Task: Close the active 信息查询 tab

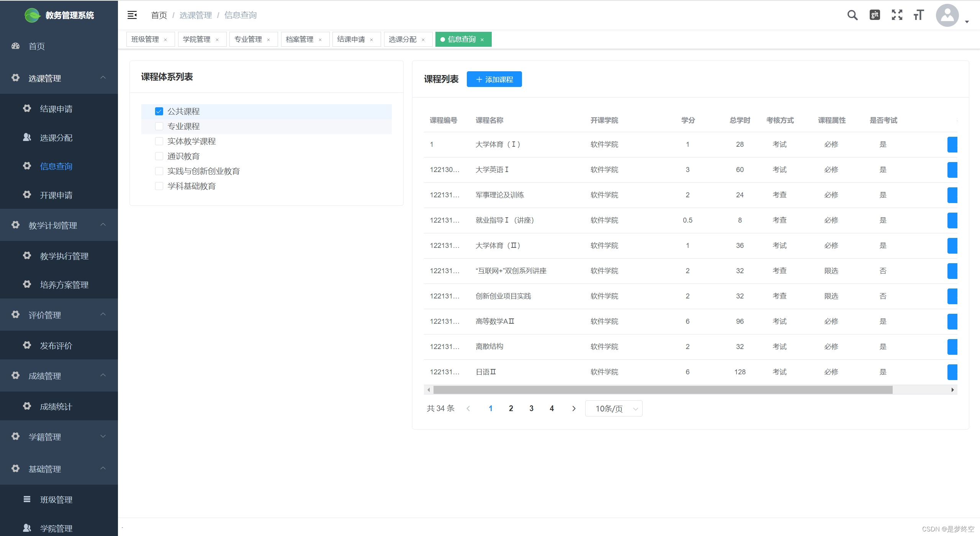Action: coord(482,40)
